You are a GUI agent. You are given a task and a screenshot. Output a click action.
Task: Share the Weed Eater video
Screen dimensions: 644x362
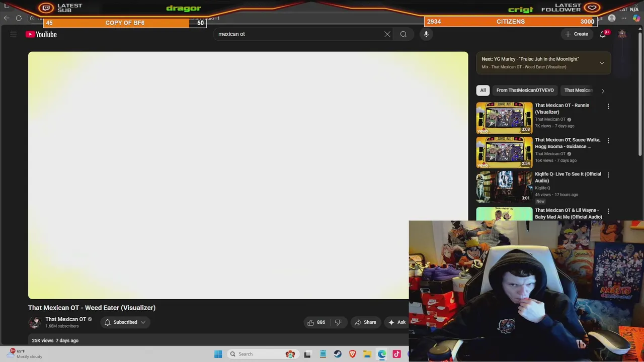pos(365,322)
